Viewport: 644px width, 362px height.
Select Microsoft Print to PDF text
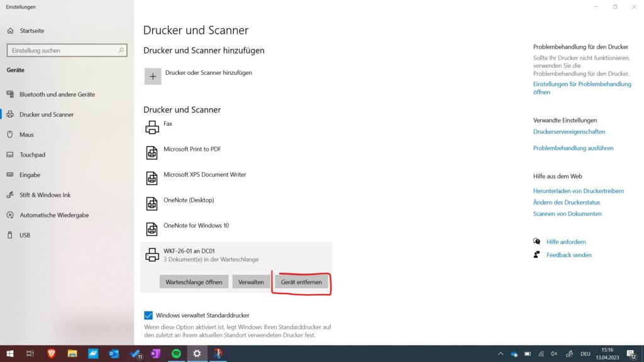point(192,149)
